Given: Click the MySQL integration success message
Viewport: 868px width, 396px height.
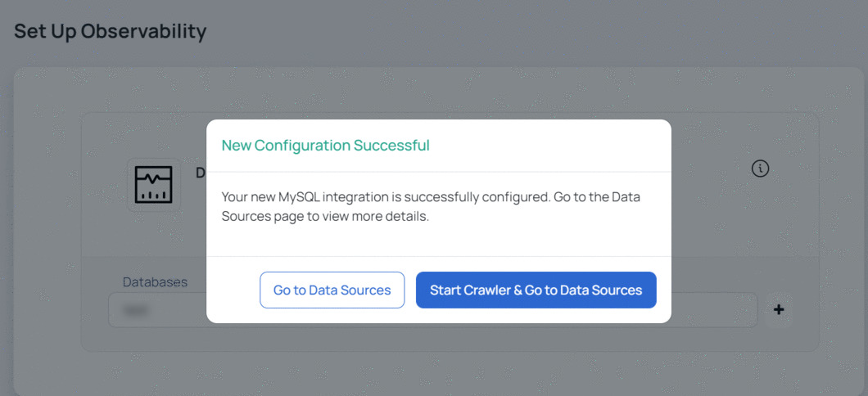Looking at the screenshot, I should [x=431, y=207].
